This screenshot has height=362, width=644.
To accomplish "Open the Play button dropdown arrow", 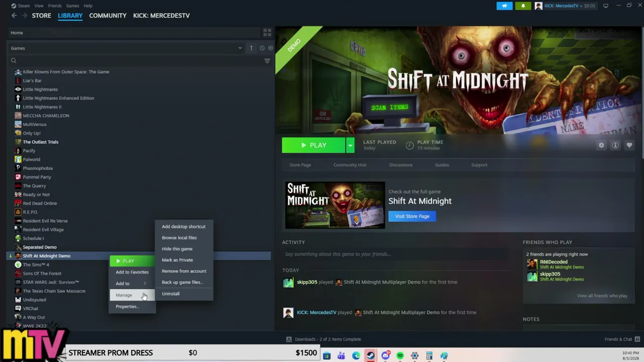I will 350,145.
